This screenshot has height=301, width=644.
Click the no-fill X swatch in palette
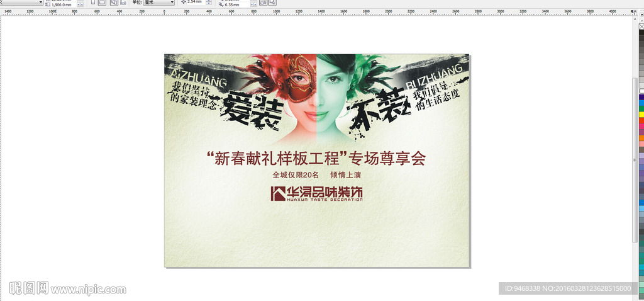pyautogui.click(x=641, y=26)
